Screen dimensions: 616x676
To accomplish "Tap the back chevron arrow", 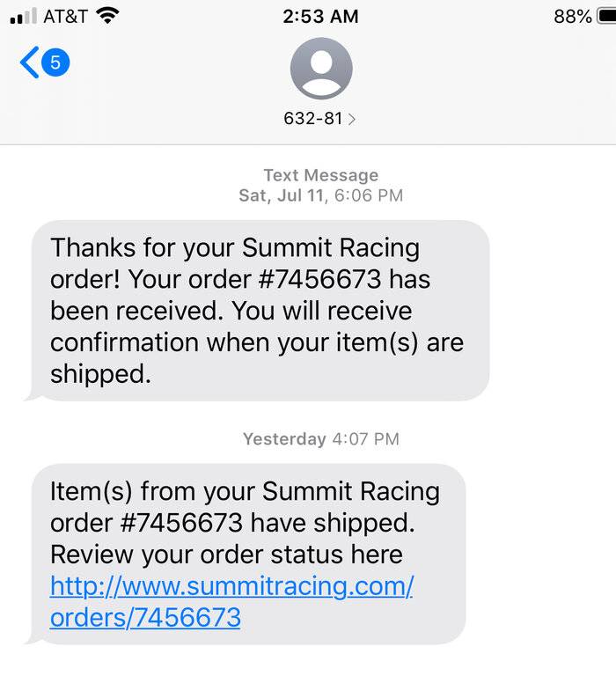I will [x=28, y=62].
